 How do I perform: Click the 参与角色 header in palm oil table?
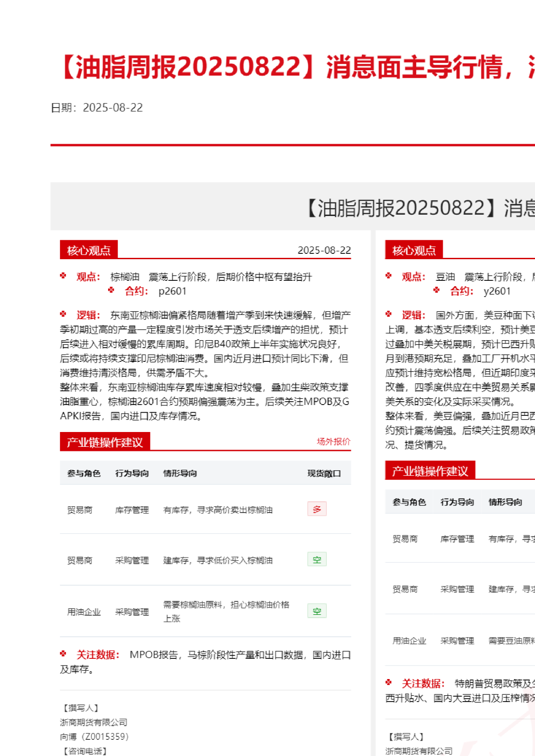(x=84, y=473)
